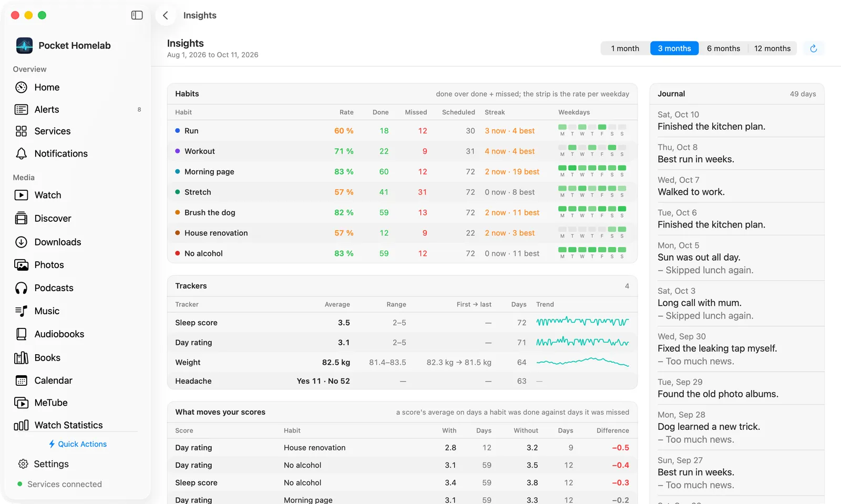841x504 pixels.
Task: Show the 12 months range
Action: point(772,48)
